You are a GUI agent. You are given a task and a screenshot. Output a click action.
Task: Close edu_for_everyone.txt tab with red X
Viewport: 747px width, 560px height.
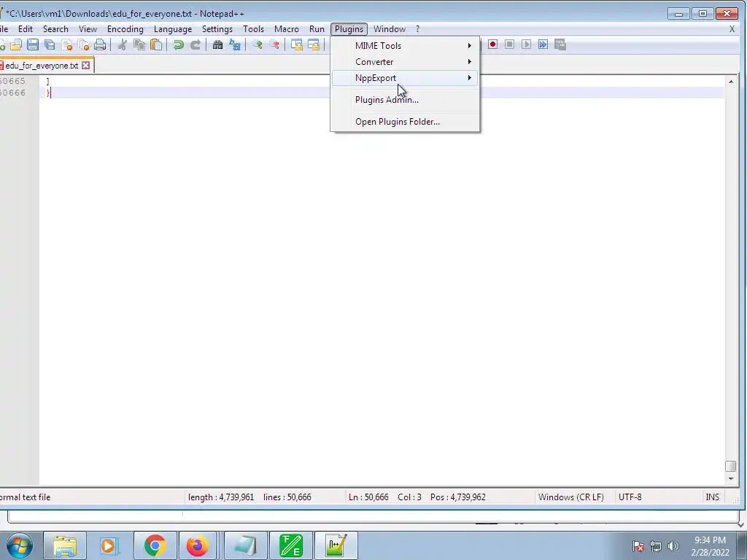pos(86,65)
